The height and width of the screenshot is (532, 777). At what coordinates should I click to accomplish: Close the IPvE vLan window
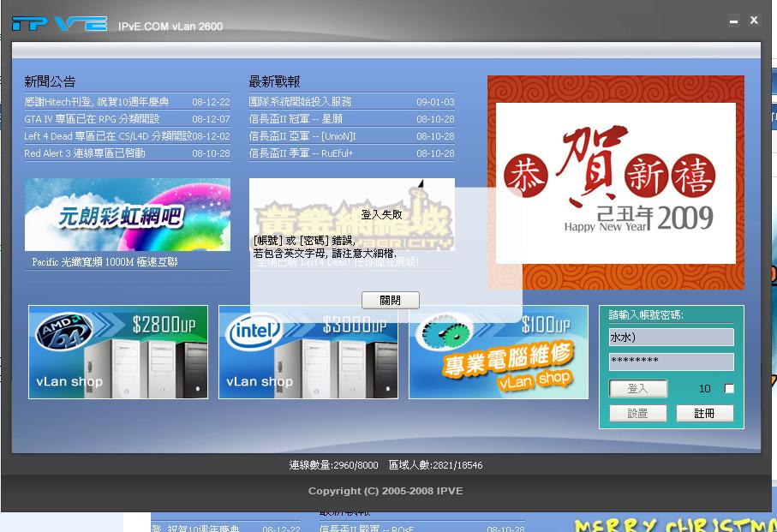(x=754, y=20)
